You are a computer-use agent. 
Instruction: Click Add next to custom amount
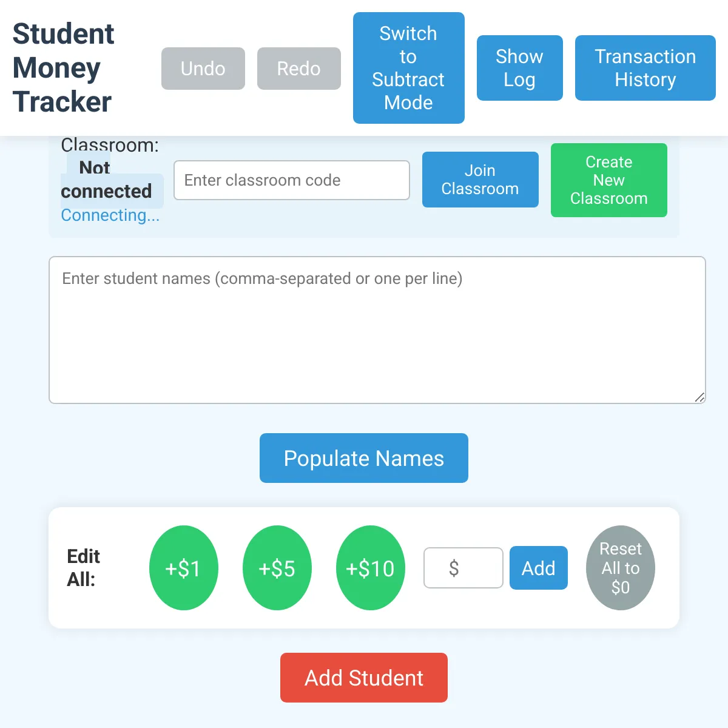[x=539, y=568]
